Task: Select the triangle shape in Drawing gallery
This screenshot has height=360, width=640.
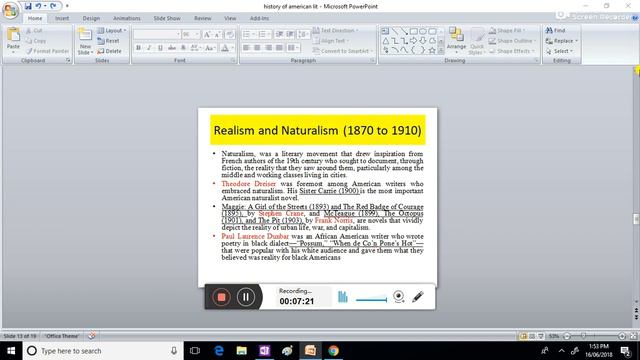Action: point(386,40)
